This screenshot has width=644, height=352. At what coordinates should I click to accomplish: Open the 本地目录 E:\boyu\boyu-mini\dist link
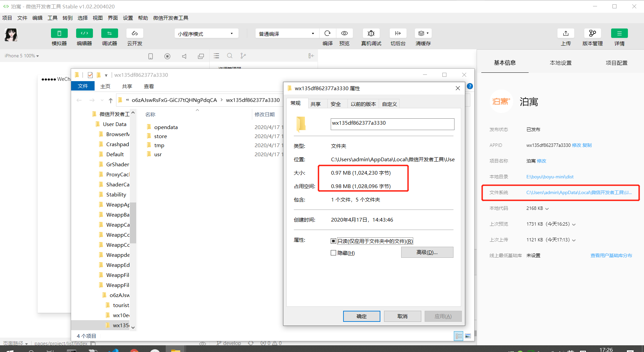(550, 177)
